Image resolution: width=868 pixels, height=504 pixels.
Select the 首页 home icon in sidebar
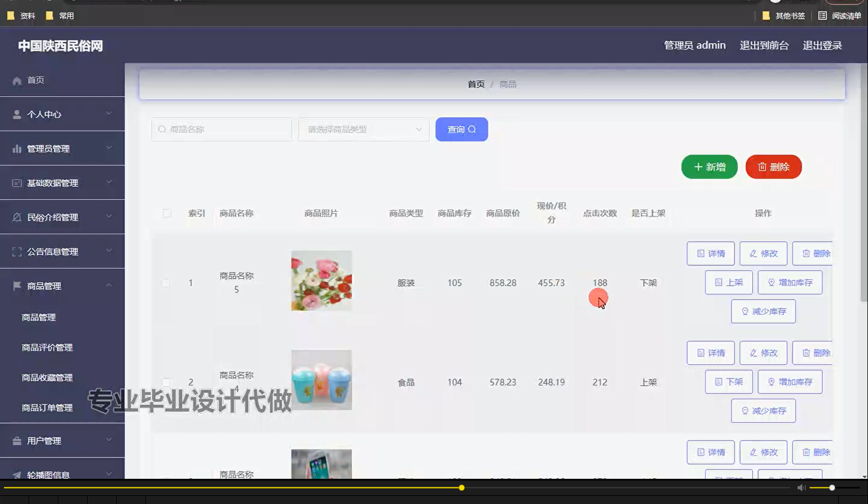click(x=17, y=80)
